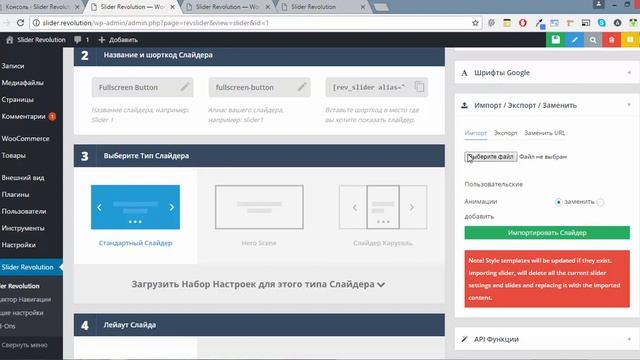Click the red trash delete slider icon
Viewport: 640px width, 360px height.
click(x=611, y=40)
